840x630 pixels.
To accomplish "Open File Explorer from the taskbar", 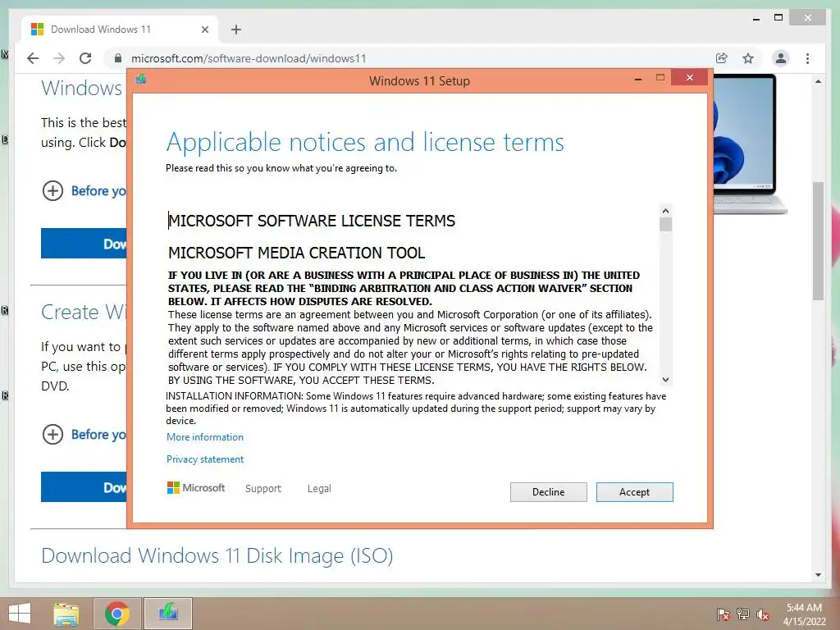I will point(66,614).
